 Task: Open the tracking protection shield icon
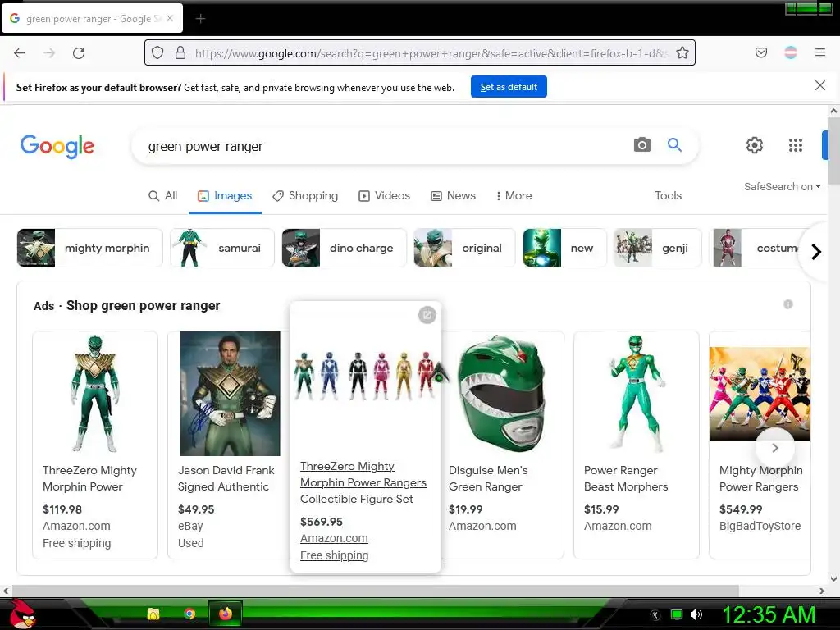click(157, 53)
